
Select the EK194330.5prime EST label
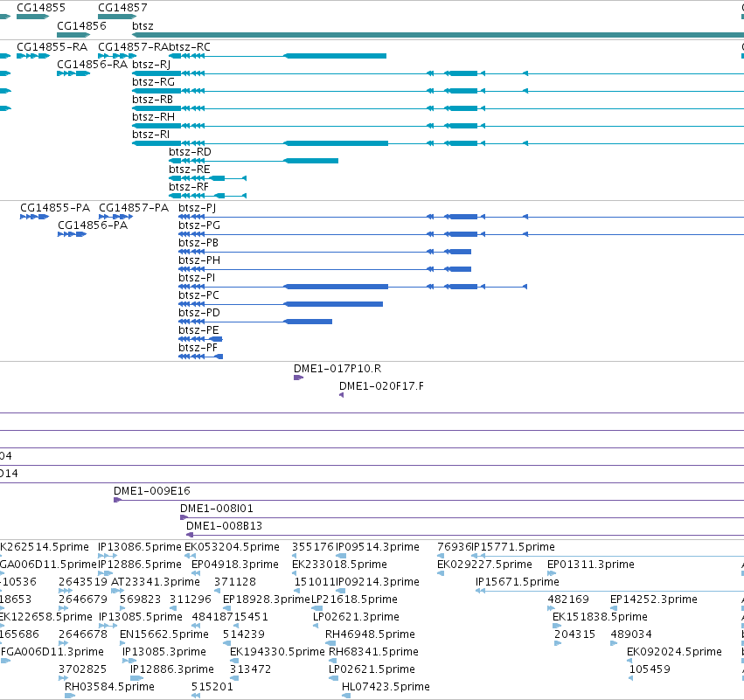click(277, 652)
